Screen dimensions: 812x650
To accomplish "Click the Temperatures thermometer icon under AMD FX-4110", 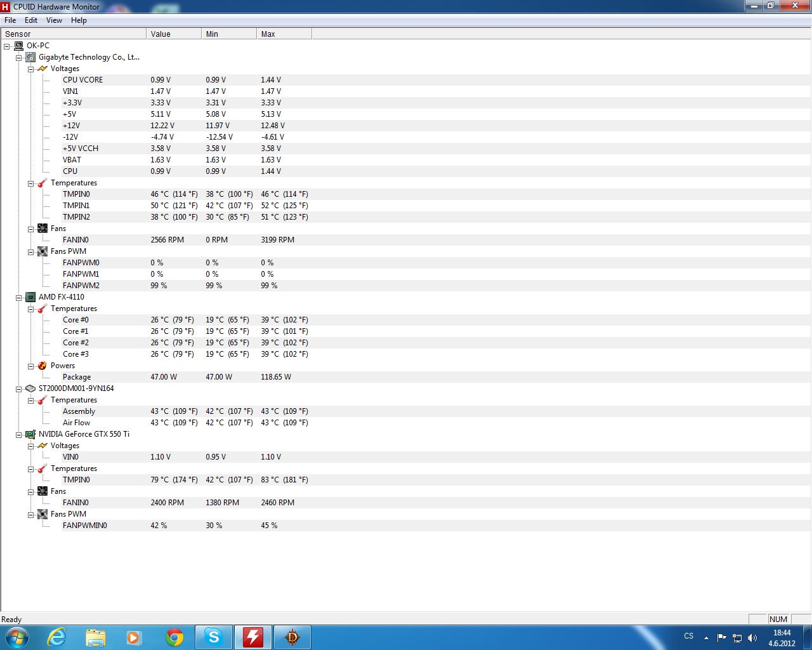I will pos(43,308).
